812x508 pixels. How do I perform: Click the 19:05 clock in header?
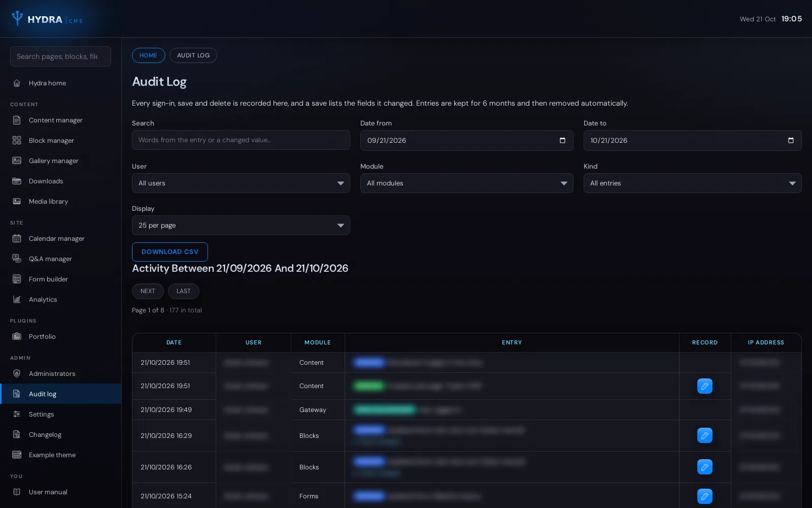792,19
